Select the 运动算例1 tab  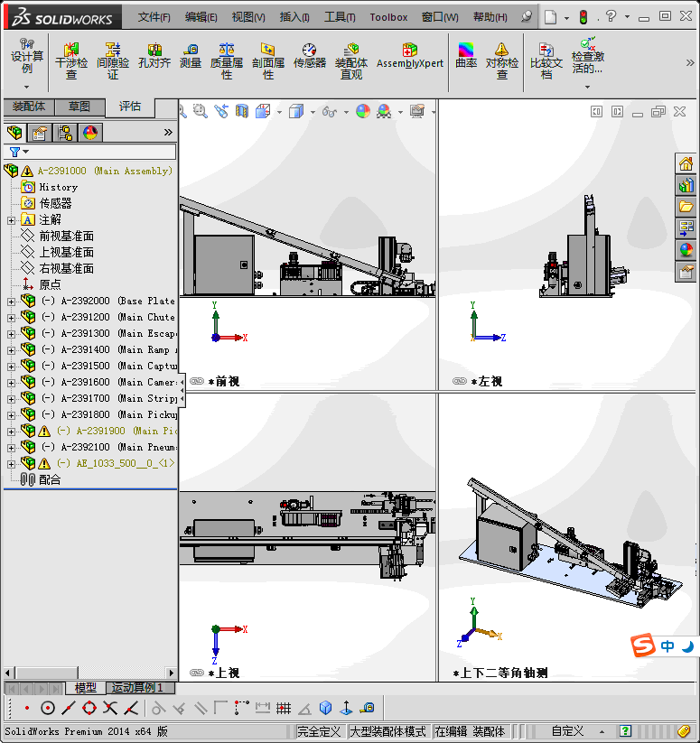[140, 688]
